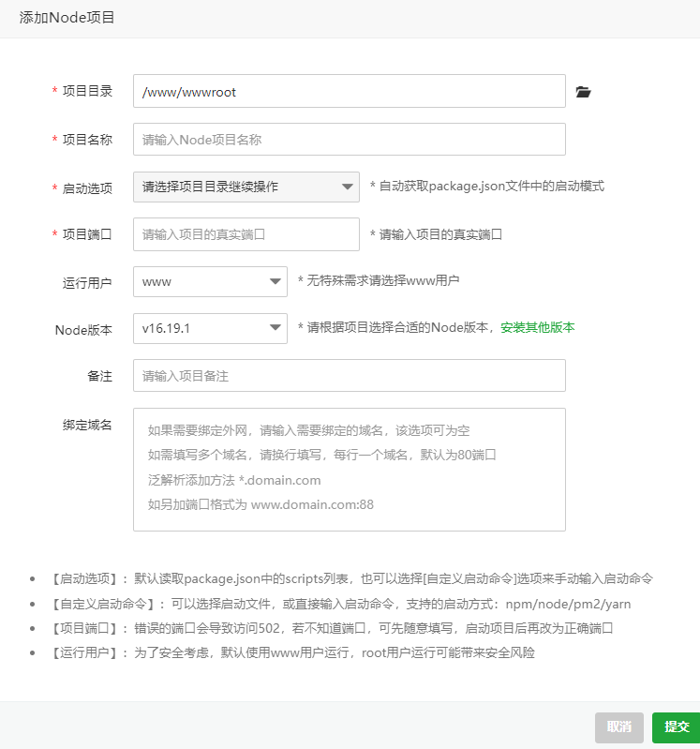This screenshot has width=700, height=749.
Task: Click the 启动选项 label
Action: pyautogui.click(x=87, y=188)
